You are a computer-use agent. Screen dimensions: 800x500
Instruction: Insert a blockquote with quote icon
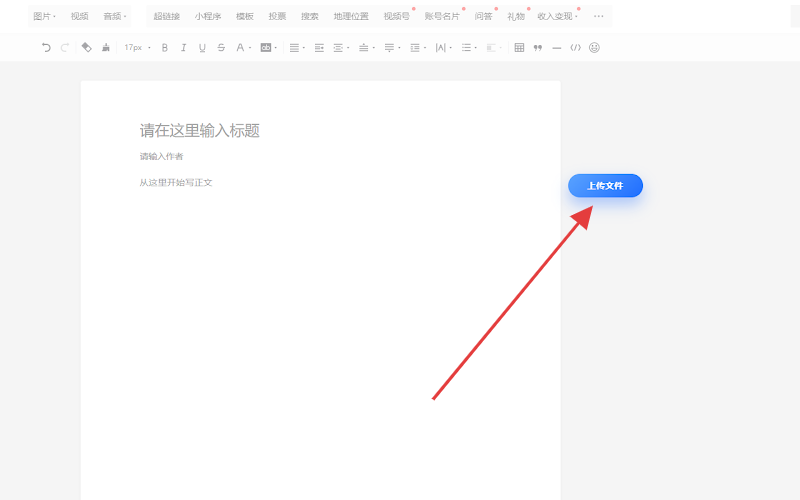[x=538, y=47]
